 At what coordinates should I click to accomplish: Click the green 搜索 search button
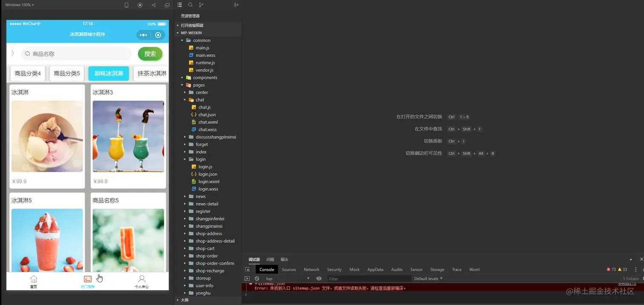click(x=150, y=54)
